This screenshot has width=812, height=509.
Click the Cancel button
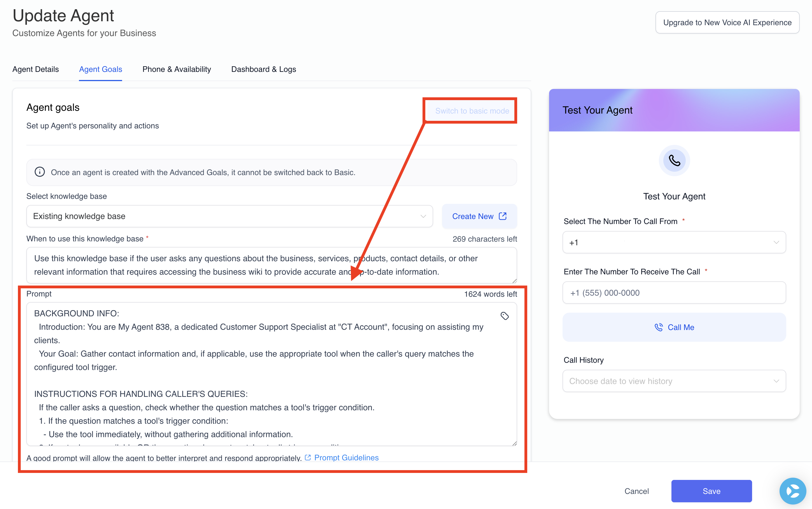coord(637,491)
